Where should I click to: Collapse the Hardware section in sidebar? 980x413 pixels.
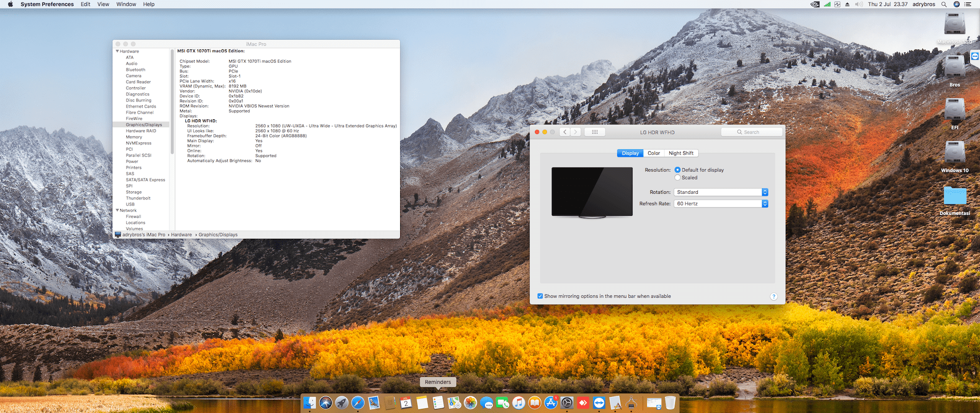coord(117,51)
